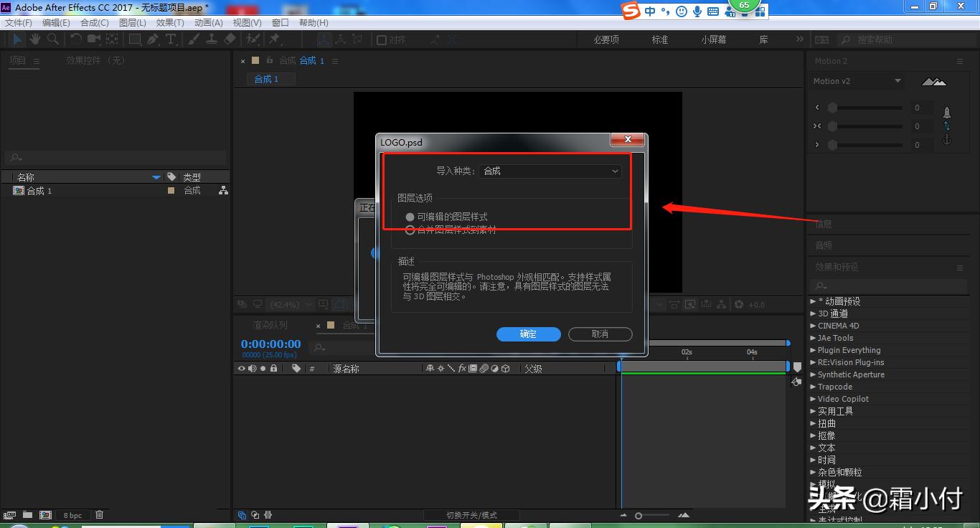The image size is (980, 528).
Task: Choose the Pen tool
Action: pos(154,39)
